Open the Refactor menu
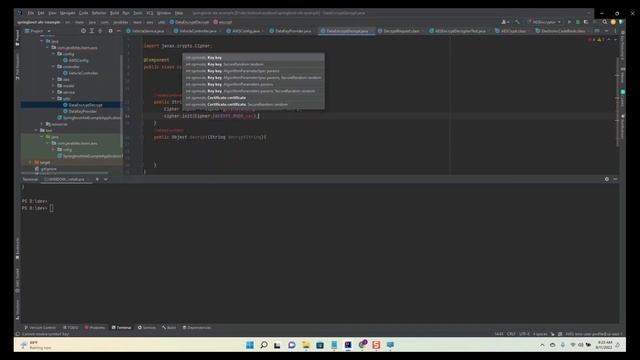The width and height of the screenshot is (640, 360). click(x=99, y=13)
